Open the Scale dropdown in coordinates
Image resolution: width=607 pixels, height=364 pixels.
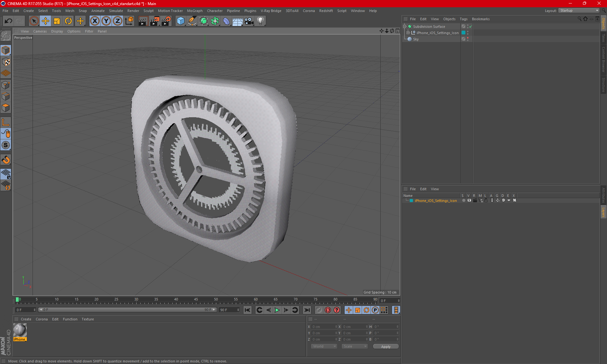(x=355, y=346)
